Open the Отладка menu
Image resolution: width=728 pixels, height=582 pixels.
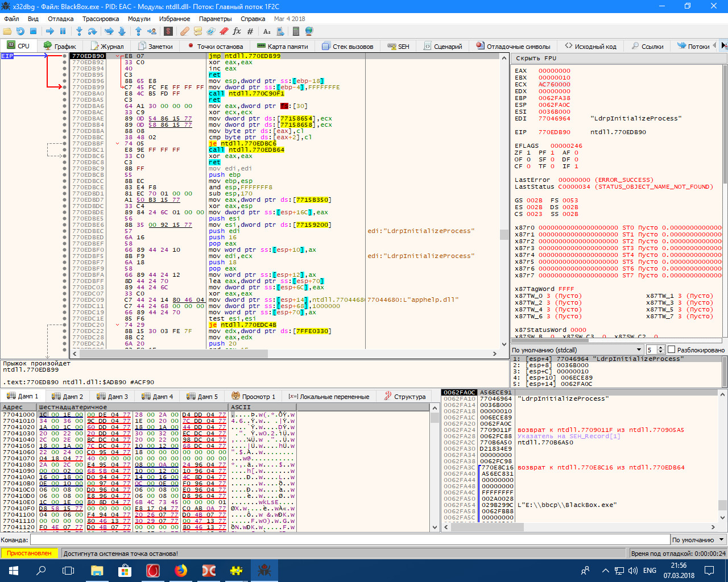[60, 19]
